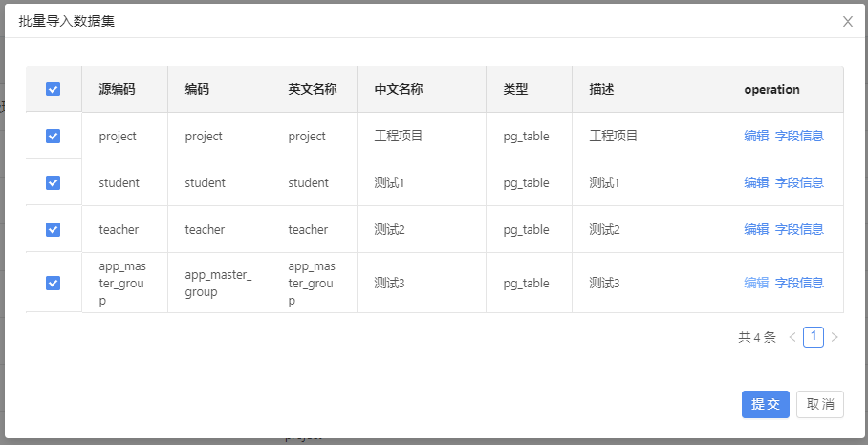Open 字段信息 for the teacher row
Image resolution: width=868 pixels, height=445 pixels.
(x=799, y=229)
